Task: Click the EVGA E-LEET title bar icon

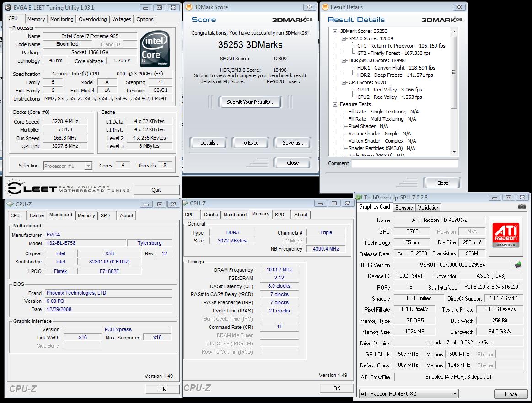Action: 8,7
